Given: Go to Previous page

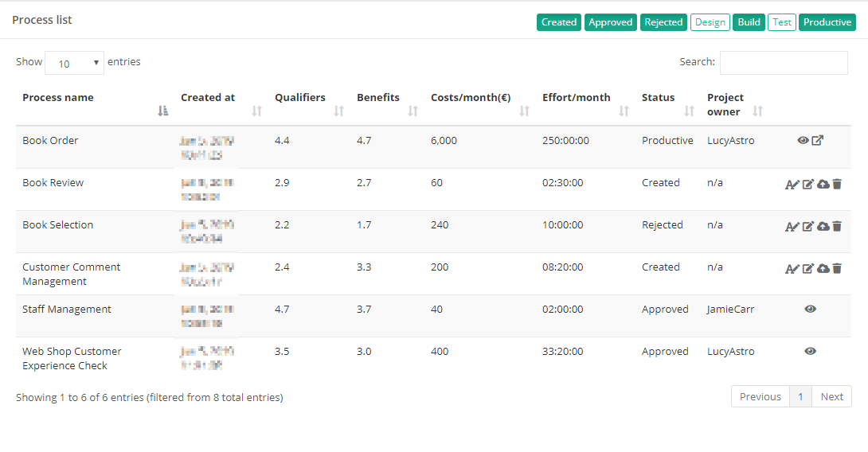Looking at the screenshot, I should click(760, 396).
